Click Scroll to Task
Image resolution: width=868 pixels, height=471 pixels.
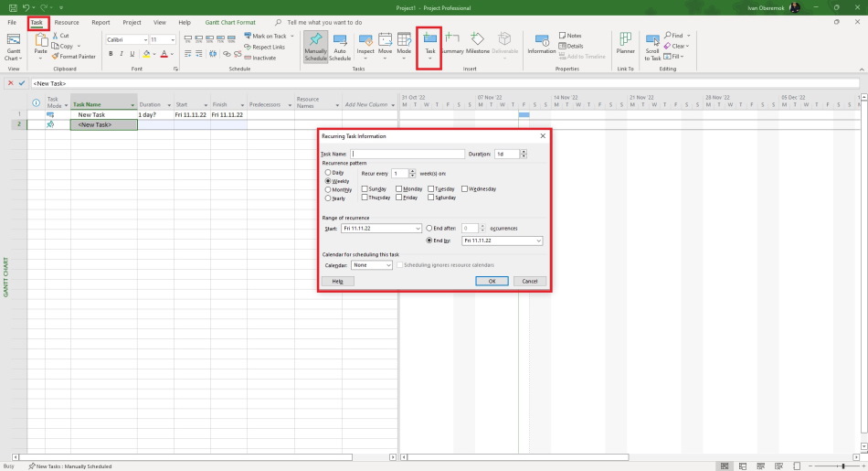click(x=652, y=47)
